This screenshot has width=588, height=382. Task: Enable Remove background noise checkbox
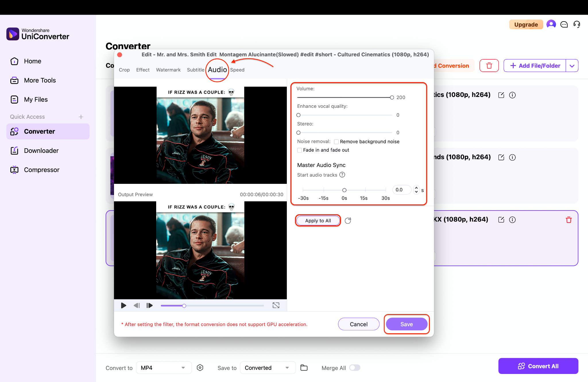[x=336, y=142]
